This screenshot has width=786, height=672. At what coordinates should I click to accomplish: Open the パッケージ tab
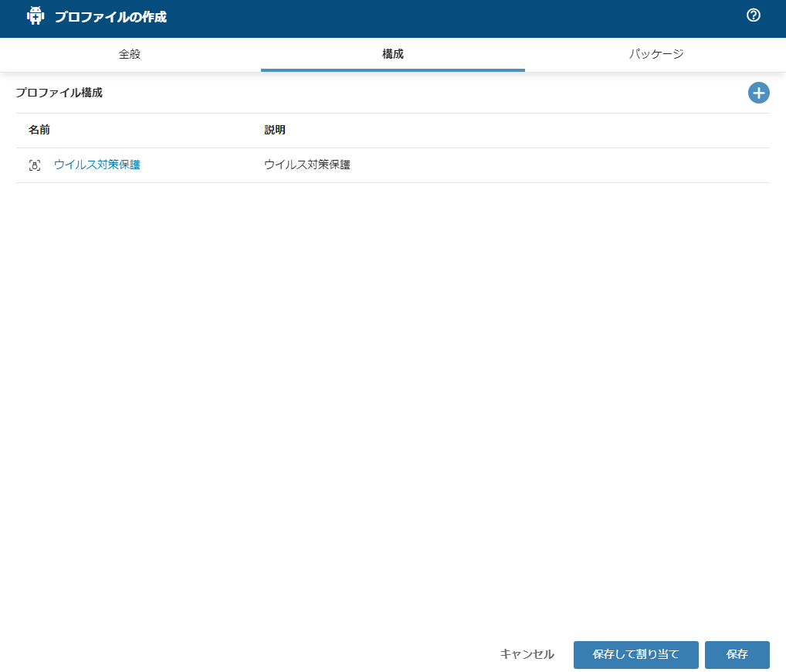coord(656,54)
